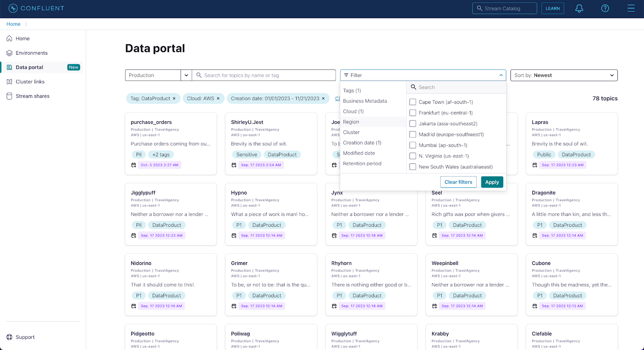Viewport: 644px width, 350px height.
Task: Click the magnifier icon in filter search
Action: 413,87
